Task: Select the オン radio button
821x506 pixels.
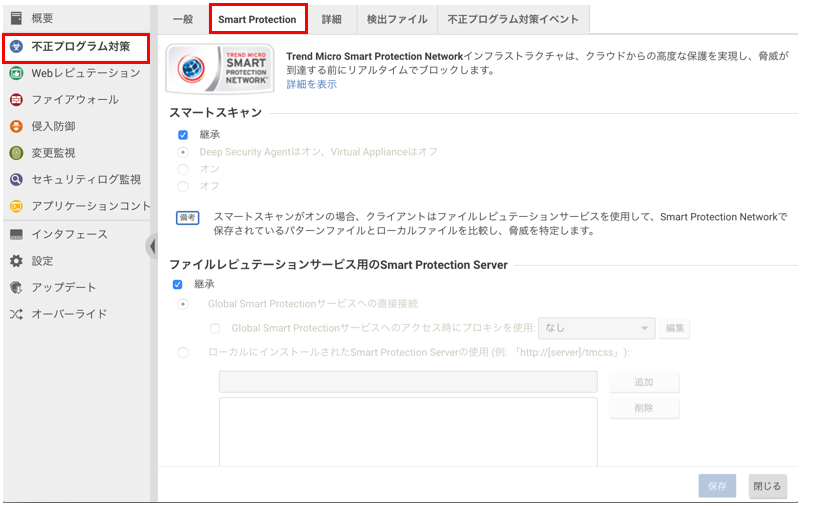Action: pyautogui.click(x=183, y=169)
